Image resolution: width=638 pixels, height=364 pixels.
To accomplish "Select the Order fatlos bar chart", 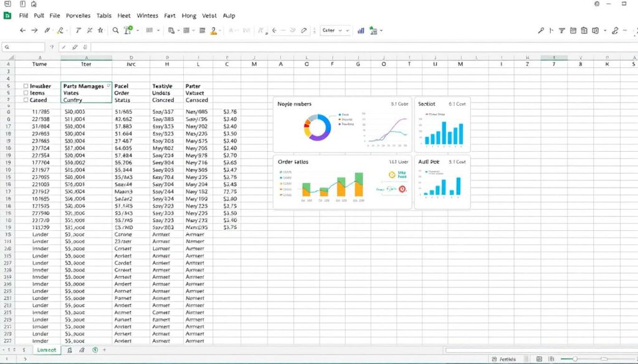I will point(333,185).
